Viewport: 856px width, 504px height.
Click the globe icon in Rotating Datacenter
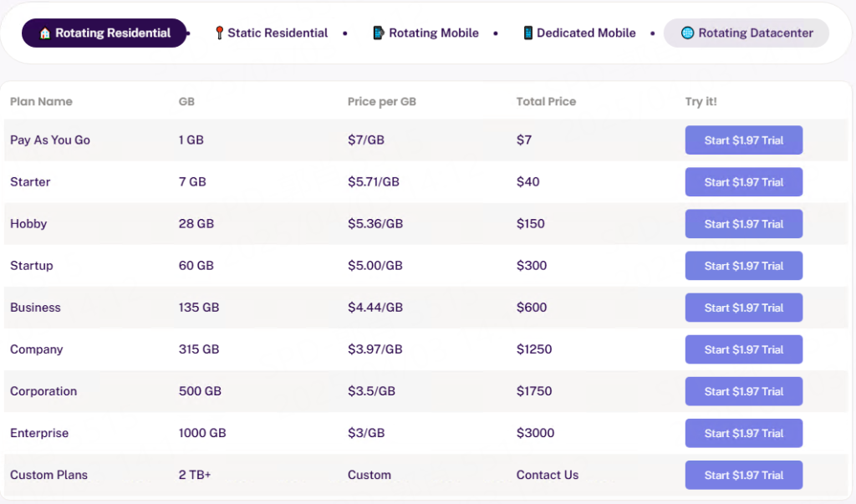coord(687,33)
